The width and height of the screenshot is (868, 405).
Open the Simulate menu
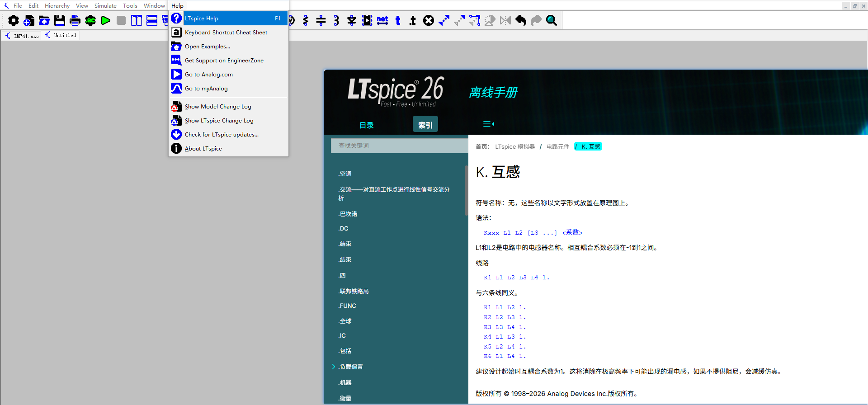coord(105,5)
